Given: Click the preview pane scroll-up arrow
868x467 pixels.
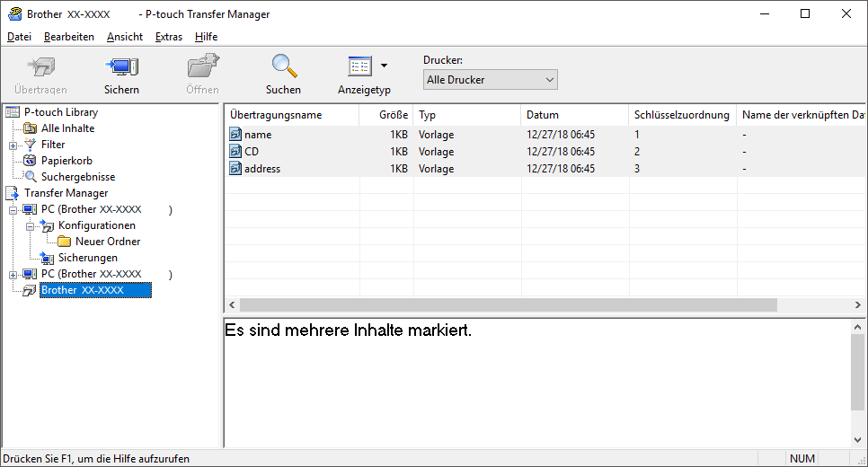Looking at the screenshot, I should point(857,327).
